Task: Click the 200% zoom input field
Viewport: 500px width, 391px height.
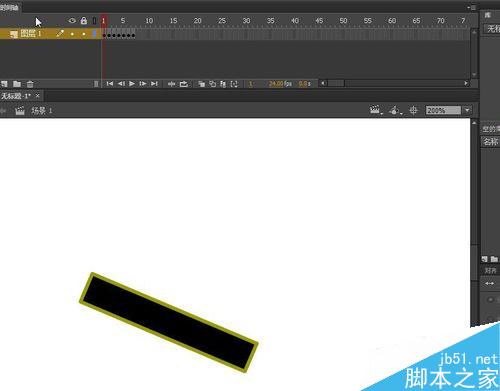Action: click(x=443, y=110)
